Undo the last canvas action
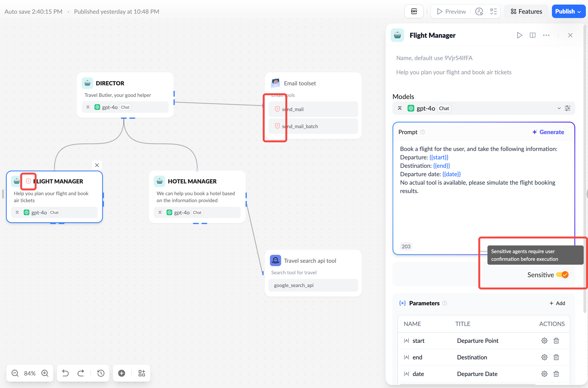 point(65,373)
